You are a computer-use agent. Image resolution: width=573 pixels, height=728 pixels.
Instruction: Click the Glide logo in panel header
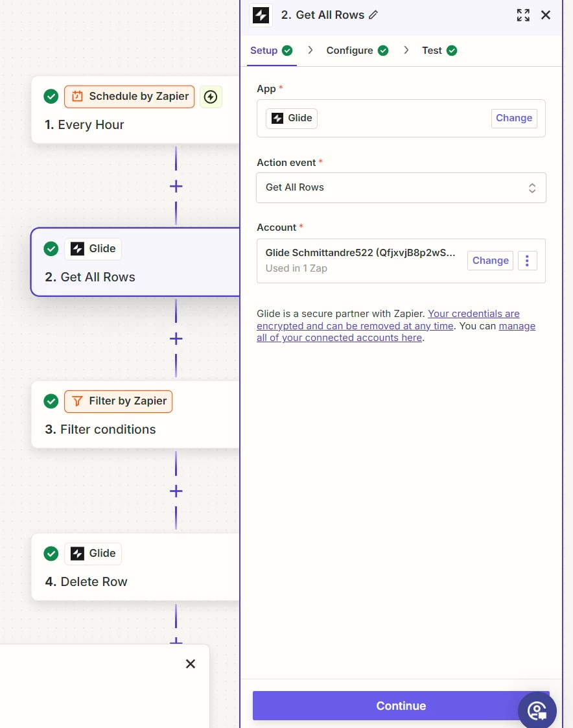pyautogui.click(x=261, y=16)
